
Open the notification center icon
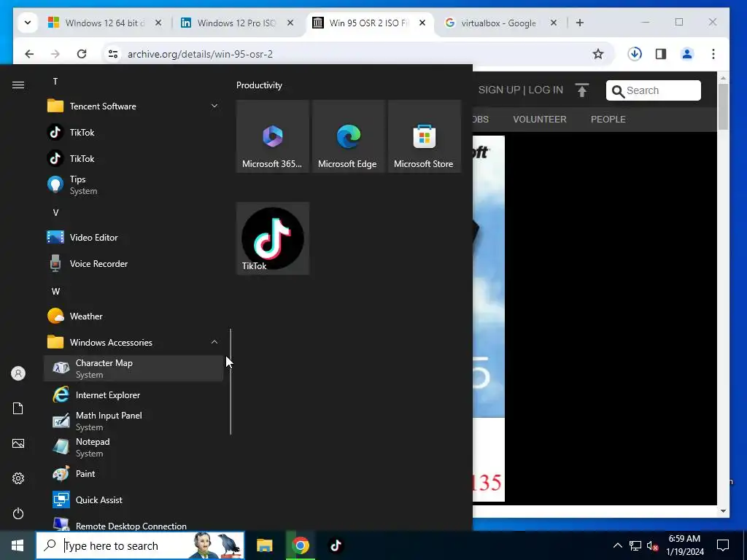pyautogui.click(x=723, y=545)
